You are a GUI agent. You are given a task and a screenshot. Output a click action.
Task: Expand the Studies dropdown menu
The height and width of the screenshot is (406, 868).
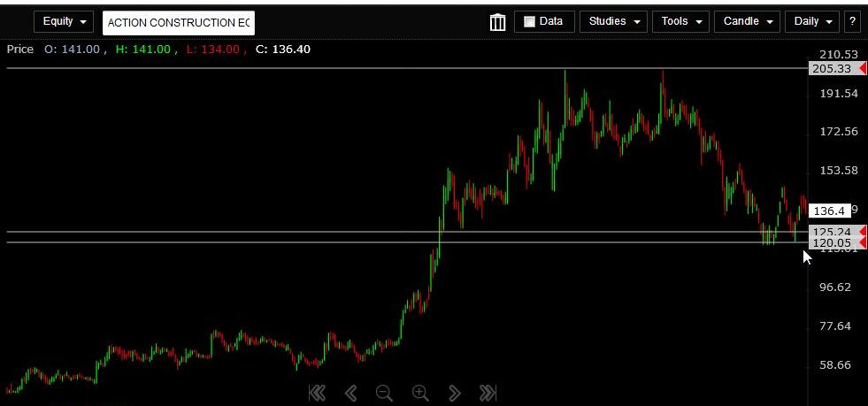click(612, 21)
